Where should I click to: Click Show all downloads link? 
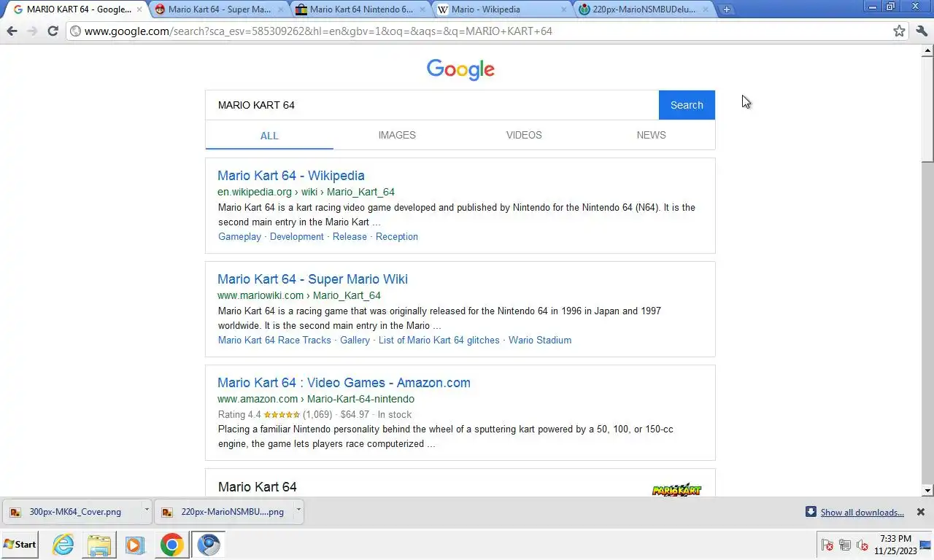point(862,512)
